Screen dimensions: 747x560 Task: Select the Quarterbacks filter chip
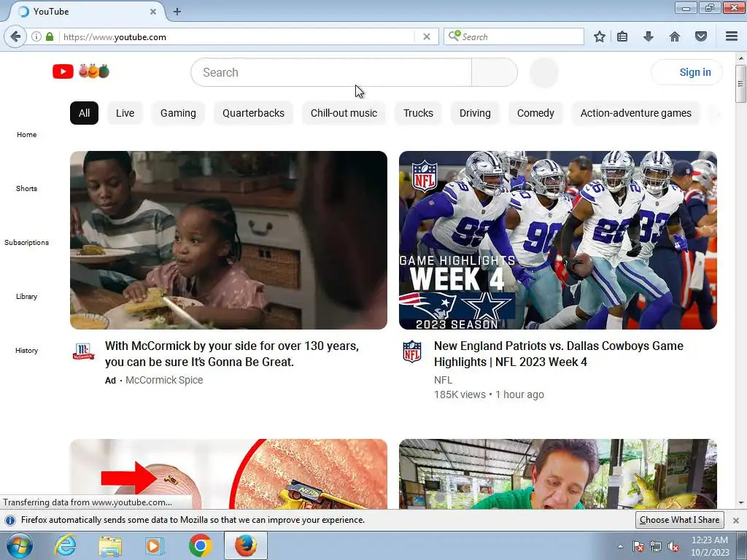click(x=253, y=113)
